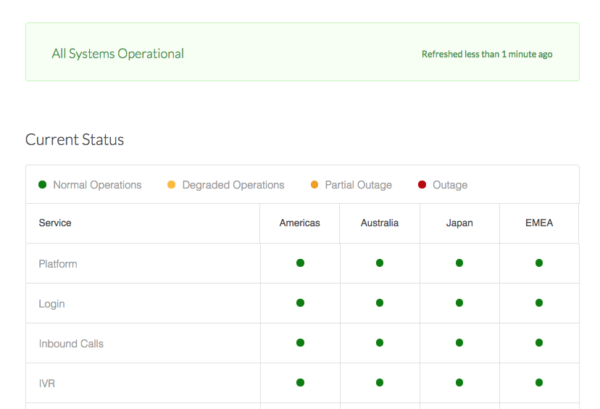Click the Login status dot for Australia
Screen dimensions: 600x409
coord(380,303)
